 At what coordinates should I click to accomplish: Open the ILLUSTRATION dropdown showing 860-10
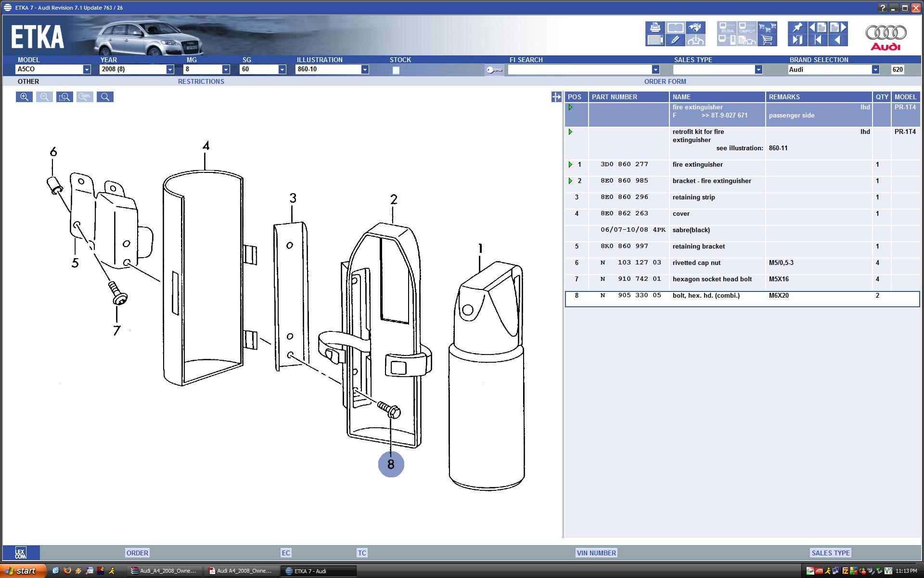(x=365, y=69)
